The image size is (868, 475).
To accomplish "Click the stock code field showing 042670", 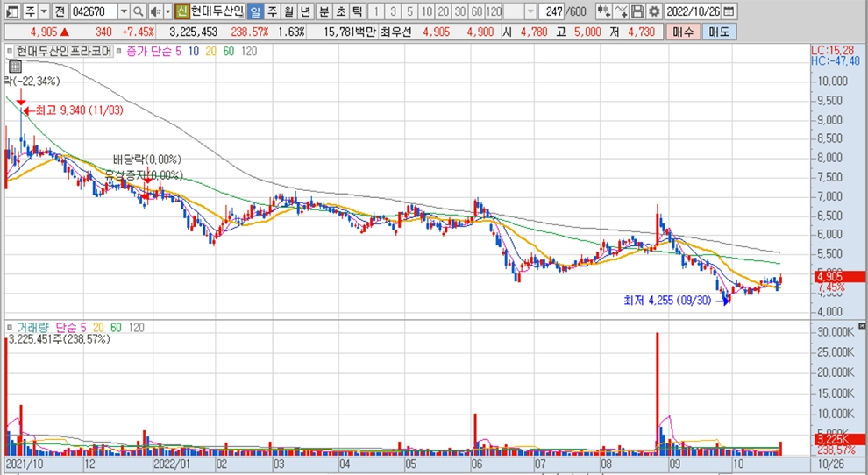I will pyautogui.click(x=94, y=11).
